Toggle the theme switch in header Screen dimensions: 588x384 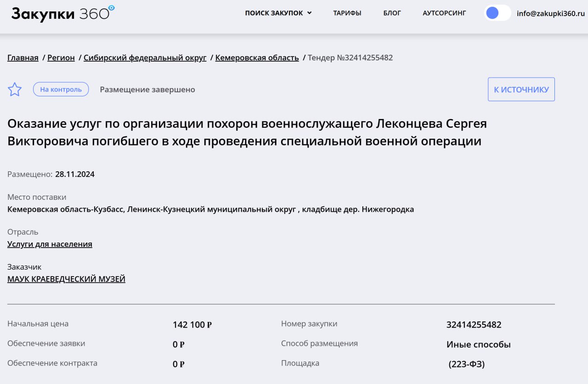pos(498,13)
